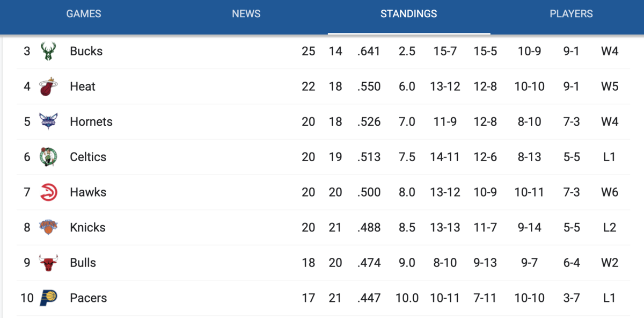Open the Bucks team name link
644x318 pixels.
pos(86,52)
